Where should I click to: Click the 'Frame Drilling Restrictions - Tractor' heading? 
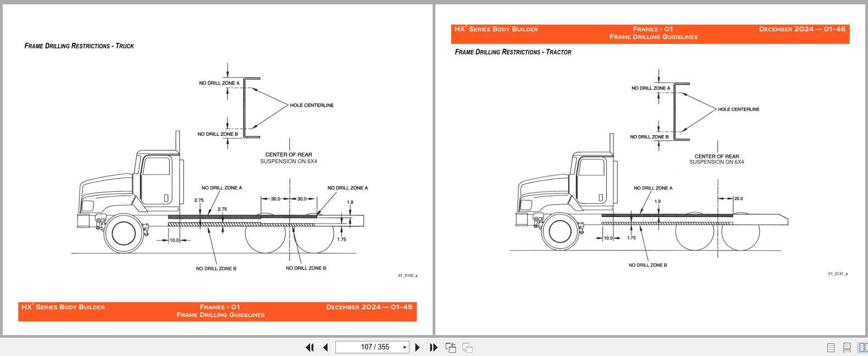click(x=513, y=52)
